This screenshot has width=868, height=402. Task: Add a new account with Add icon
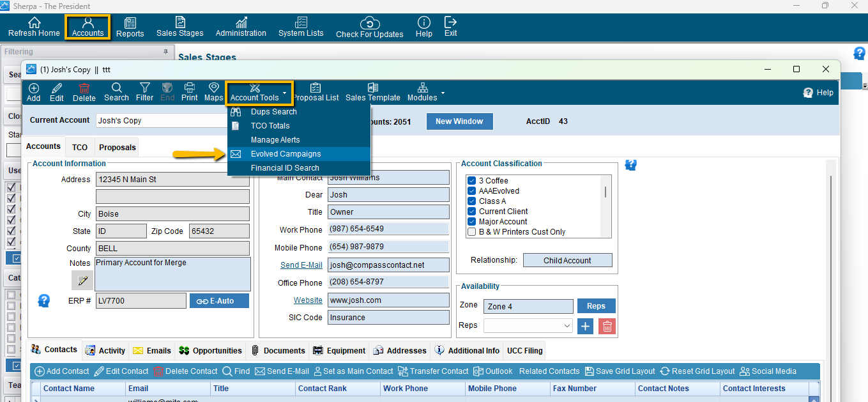coord(33,88)
